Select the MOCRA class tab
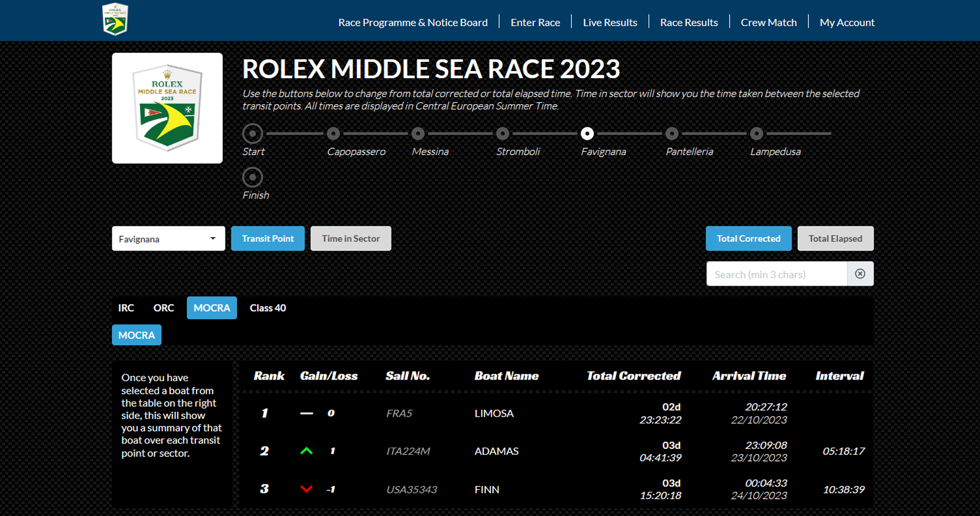 (x=212, y=308)
